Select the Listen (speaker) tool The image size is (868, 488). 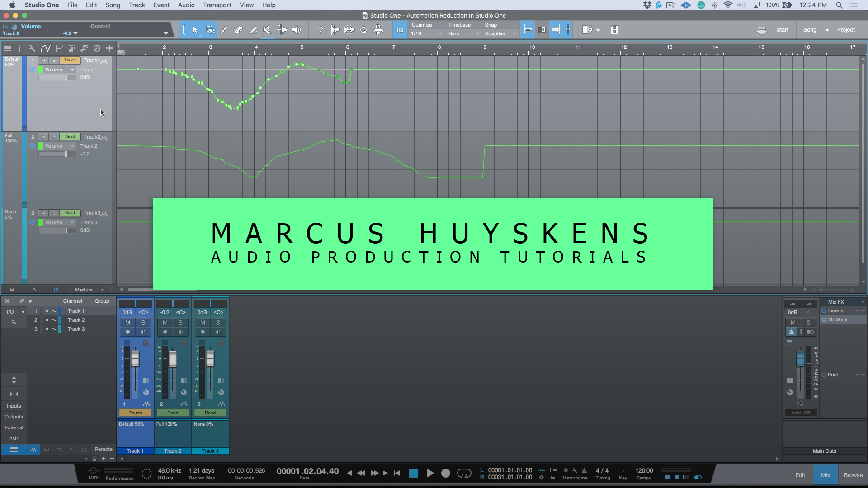[x=297, y=30]
